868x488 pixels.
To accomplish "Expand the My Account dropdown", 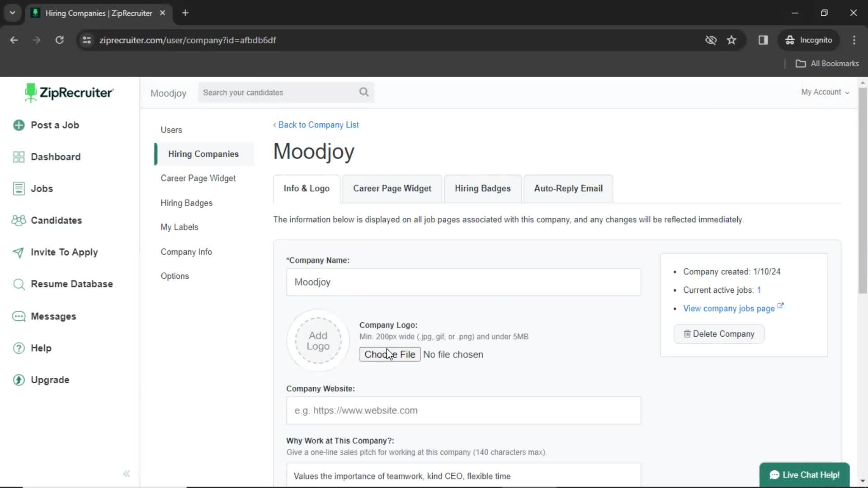I will 825,92.
